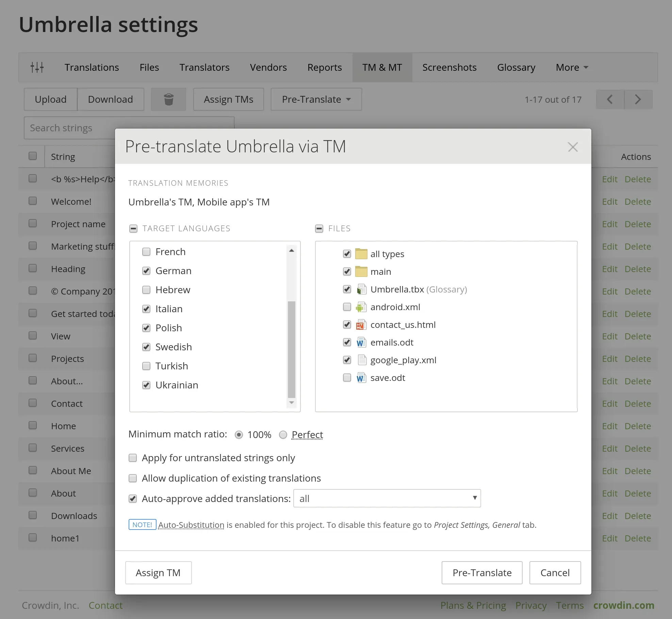Check the save.odt file checkbox

pyautogui.click(x=347, y=378)
